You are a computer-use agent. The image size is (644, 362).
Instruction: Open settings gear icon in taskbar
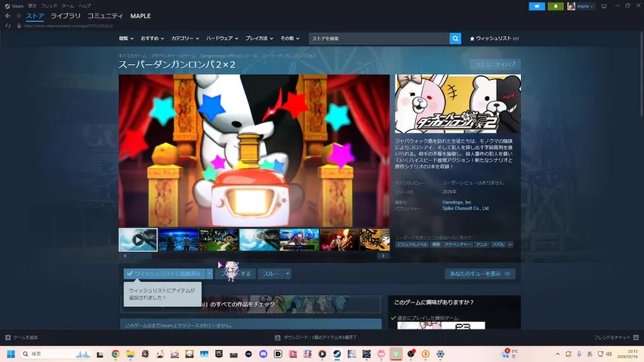click(x=440, y=354)
